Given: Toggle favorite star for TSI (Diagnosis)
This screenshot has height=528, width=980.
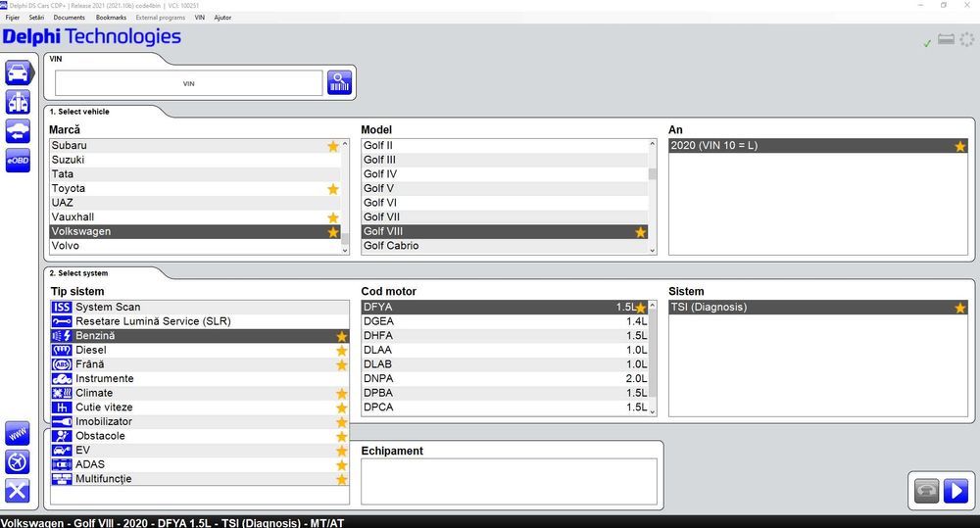Looking at the screenshot, I should coord(960,308).
